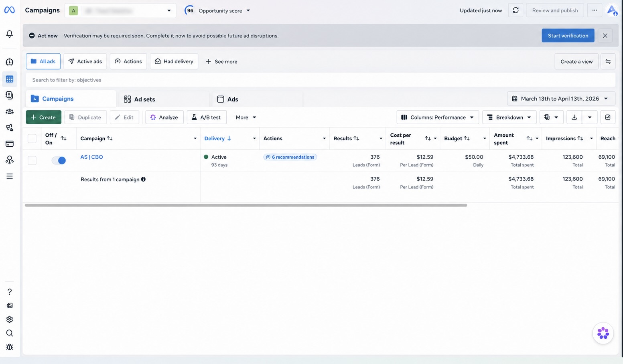The image size is (623, 364).
Task: Select the All ads view
Action: tap(43, 61)
